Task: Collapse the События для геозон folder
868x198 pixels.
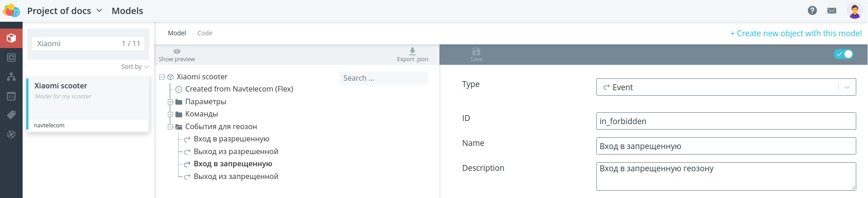Action: tap(170, 127)
